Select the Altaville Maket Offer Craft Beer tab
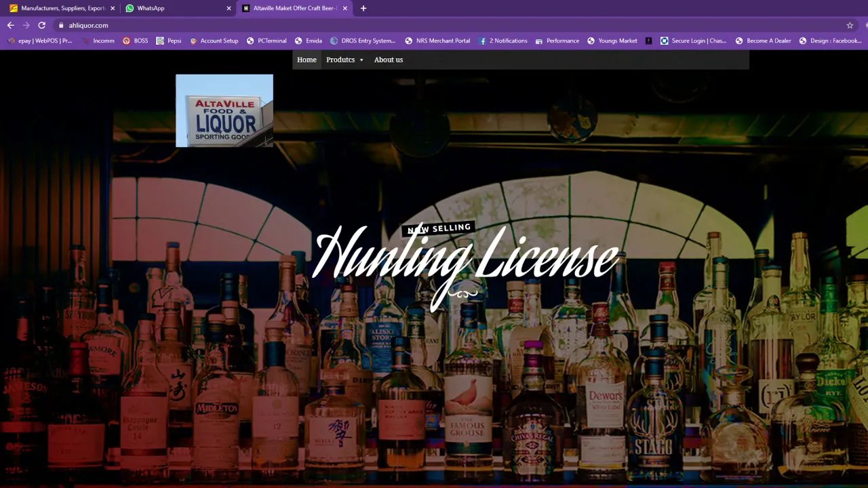 pyautogui.click(x=294, y=8)
